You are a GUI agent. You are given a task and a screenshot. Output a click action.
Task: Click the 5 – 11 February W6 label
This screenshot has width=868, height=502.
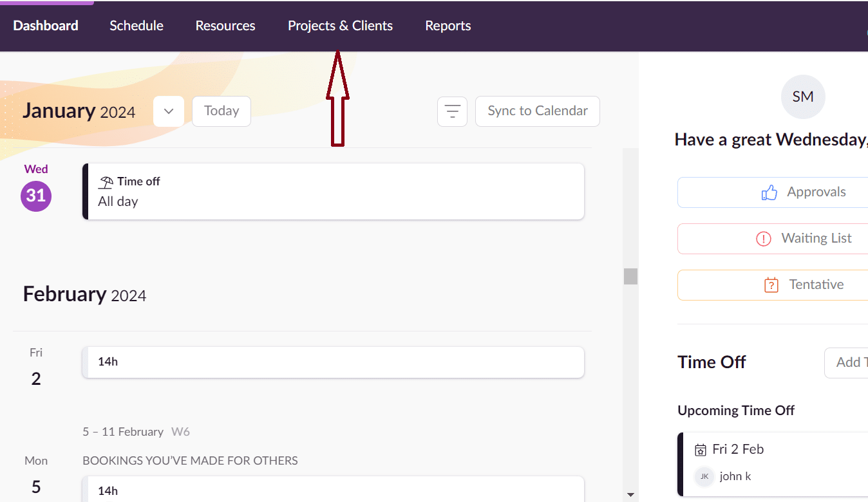(137, 432)
